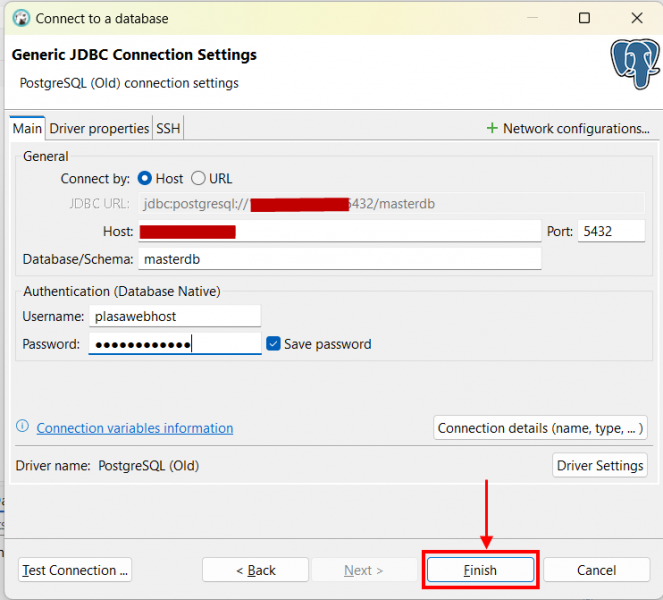The width and height of the screenshot is (663, 600).
Task: Click the Password input field
Action: (x=175, y=344)
